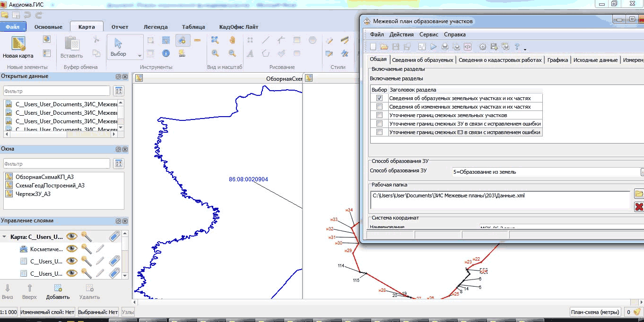Click the Фильтр field in Открытые данные
The height and width of the screenshot is (322, 644).
[x=57, y=91]
